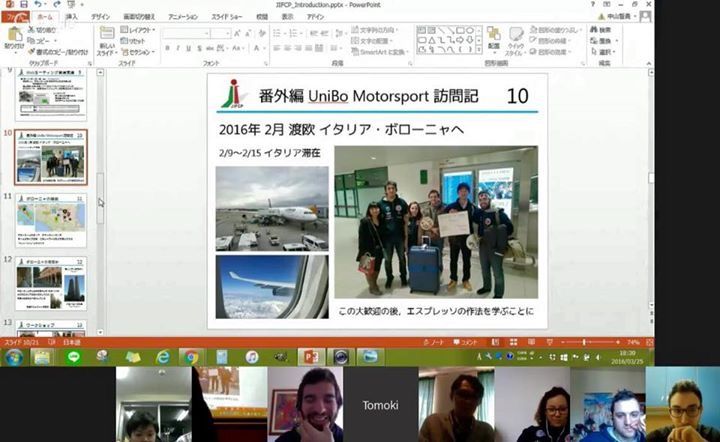Open the Shape Effects option

549,52
